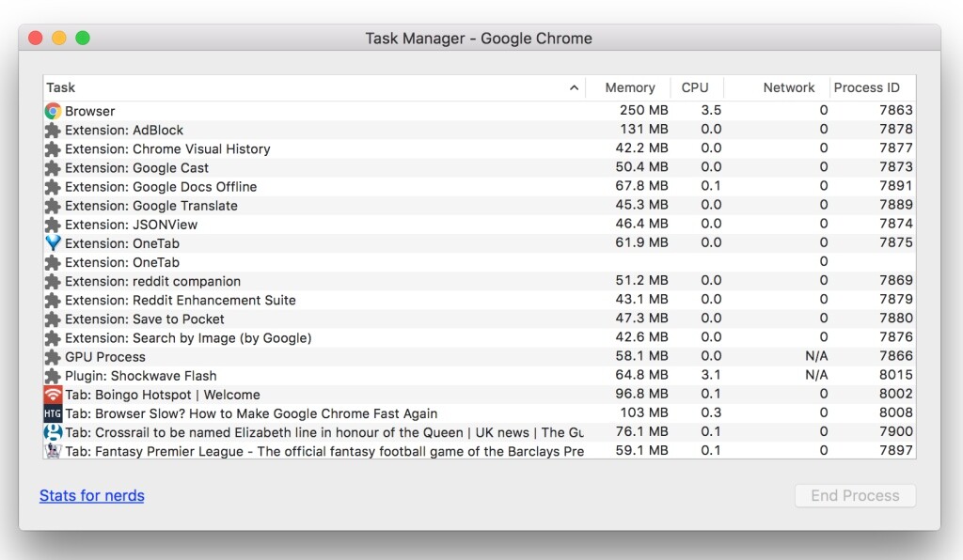963x560 pixels.
Task: Select the Extension: JSONView row
Action: 479,225
